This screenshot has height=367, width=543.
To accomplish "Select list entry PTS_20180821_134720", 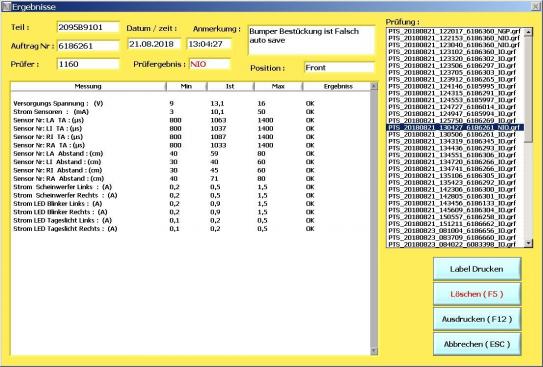I will 454,162.
